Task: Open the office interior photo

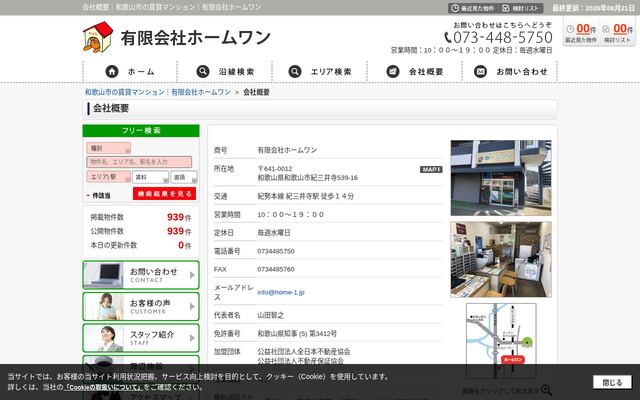Action: pyautogui.click(x=501, y=260)
